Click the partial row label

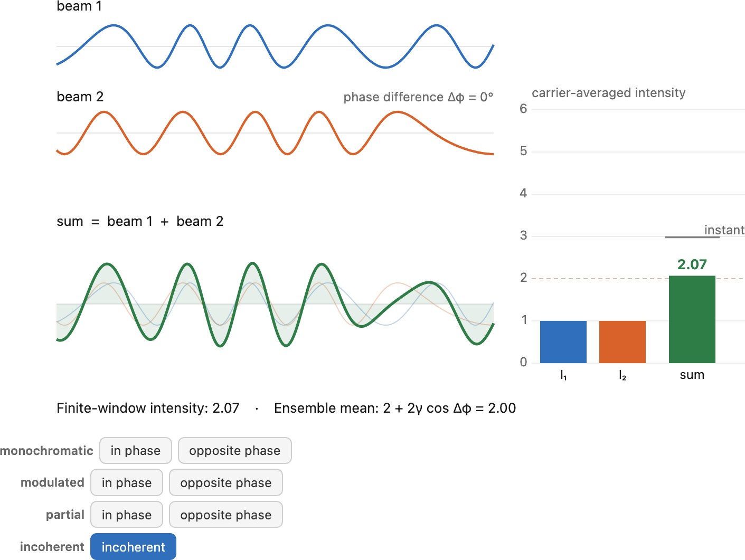pos(65,515)
